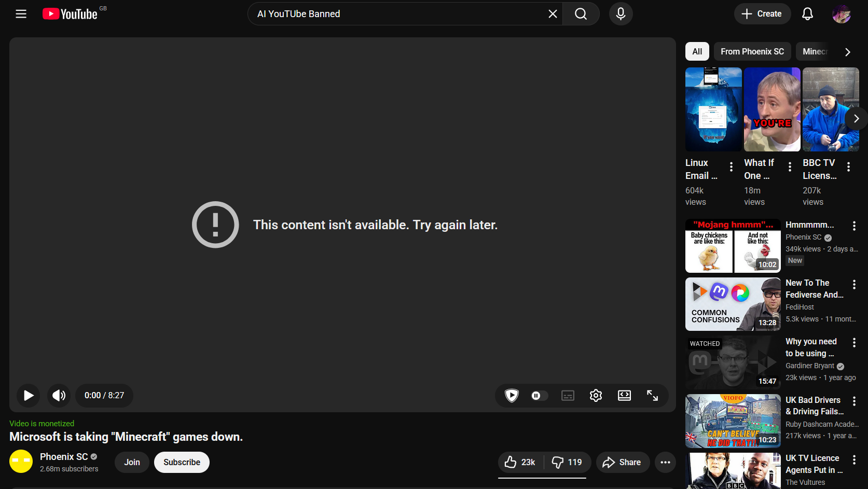This screenshot has width=868, height=489.
Task: Open options for Fediverse video
Action: pos(854,284)
